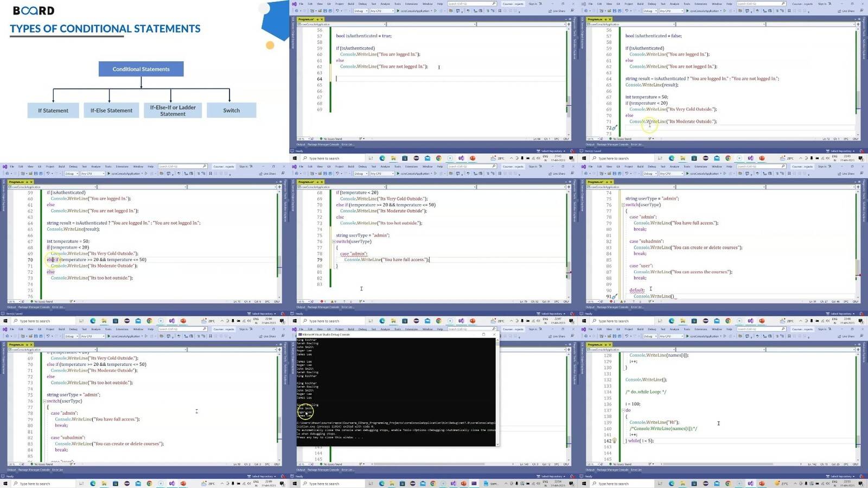Screen dimensions: 868x488
Task: Click screwdriver quick-action icon on line 72
Action: pos(615,128)
